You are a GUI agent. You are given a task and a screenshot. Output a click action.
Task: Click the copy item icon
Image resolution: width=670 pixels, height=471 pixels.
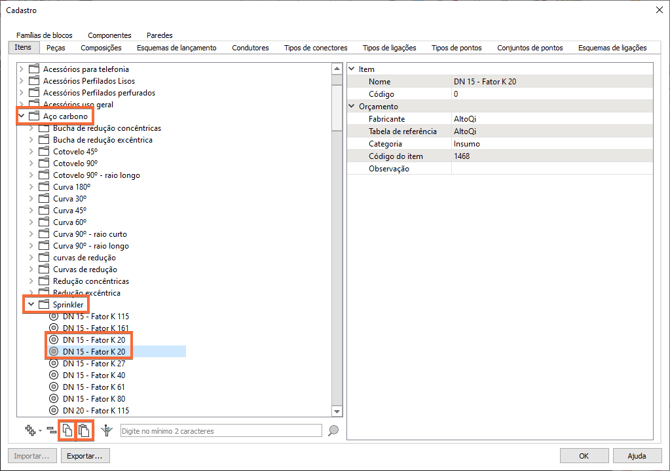[x=67, y=431]
